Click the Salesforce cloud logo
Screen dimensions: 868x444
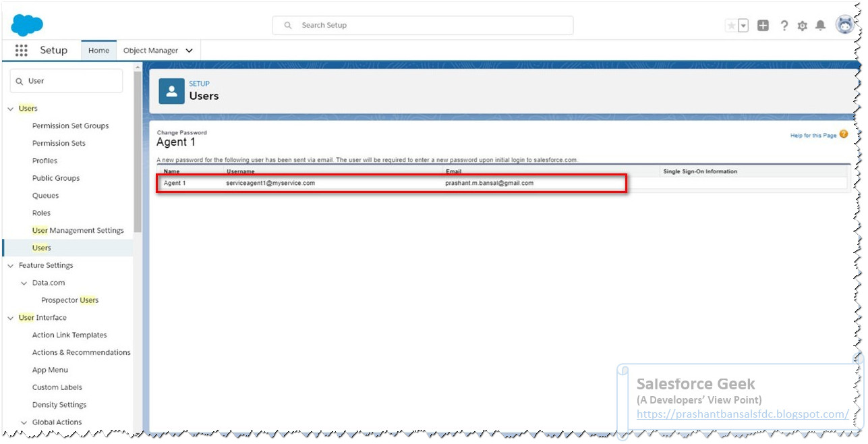point(27,25)
